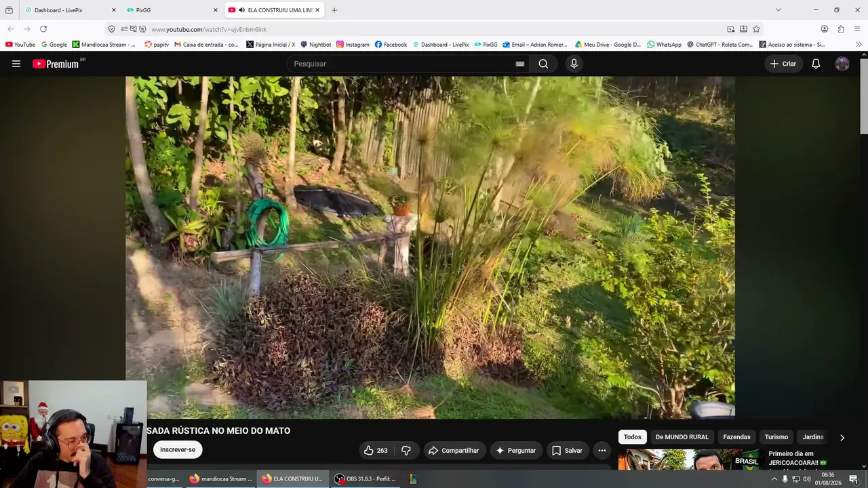Open the Caixa de entrada Gmail bookmark

tap(206, 45)
